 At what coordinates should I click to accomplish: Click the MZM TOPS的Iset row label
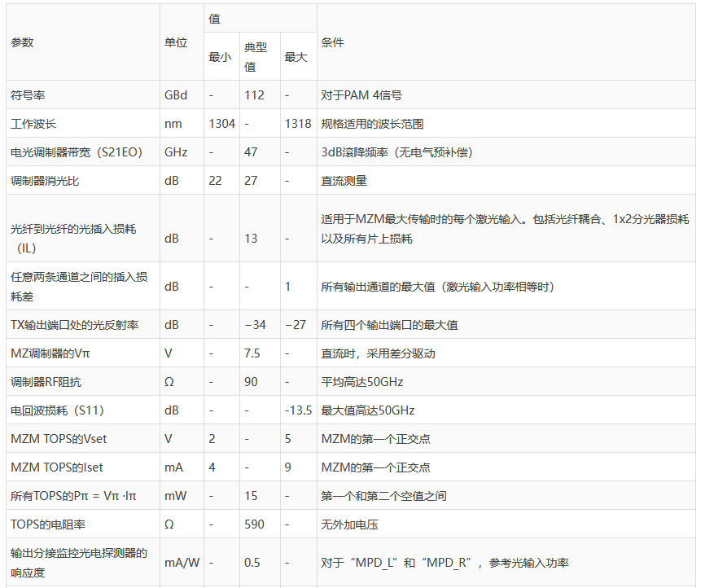pos(57,467)
